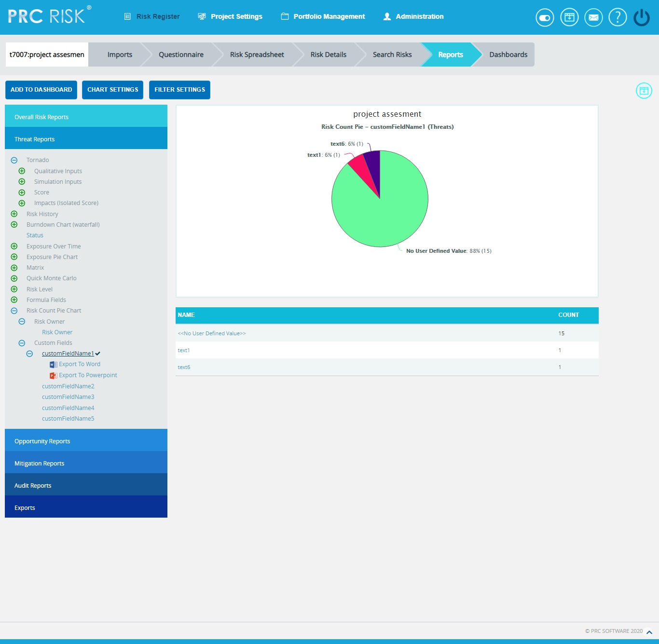Expand the Qualitative Inputs node
Screen dimensions: 659x644
22,171
